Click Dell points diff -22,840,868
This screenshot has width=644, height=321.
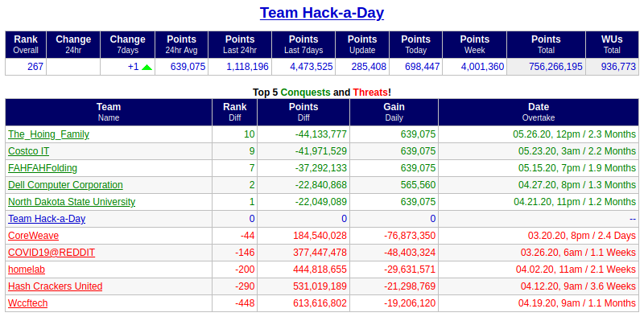pos(320,185)
